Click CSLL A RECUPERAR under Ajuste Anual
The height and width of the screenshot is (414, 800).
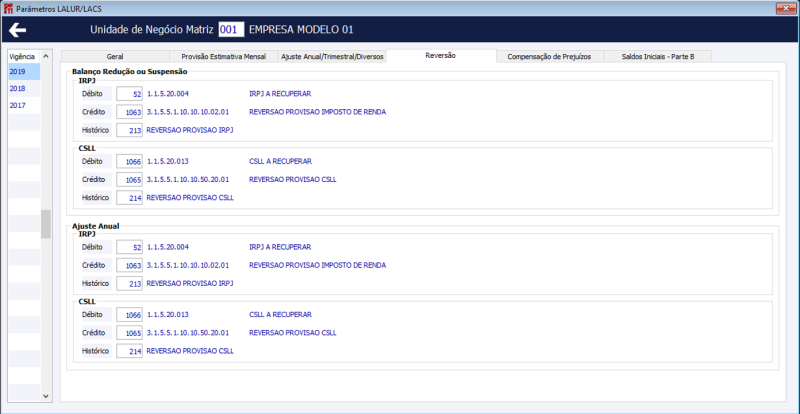click(x=280, y=314)
